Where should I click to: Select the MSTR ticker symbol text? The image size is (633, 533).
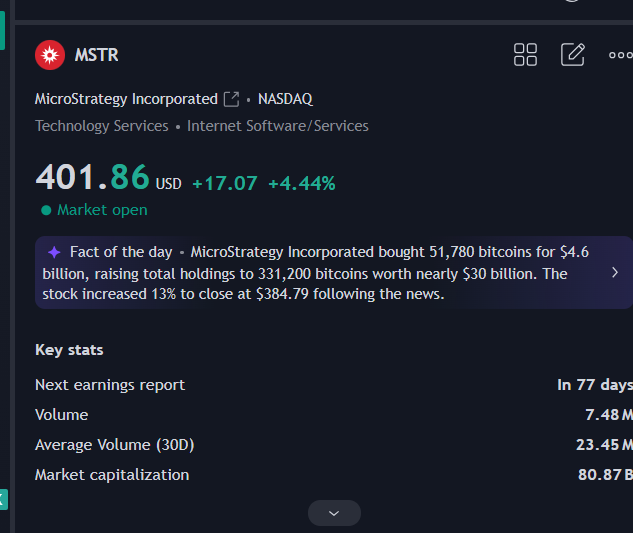click(x=97, y=55)
